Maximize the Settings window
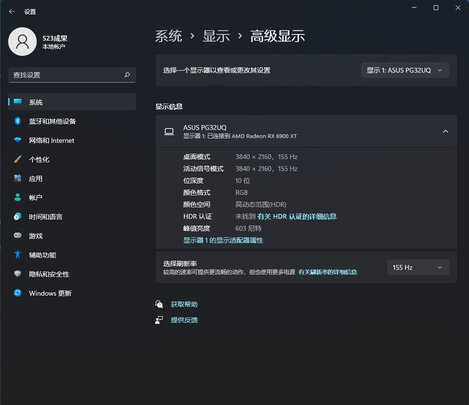The width and height of the screenshot is (469, 405). pos(436,7)
